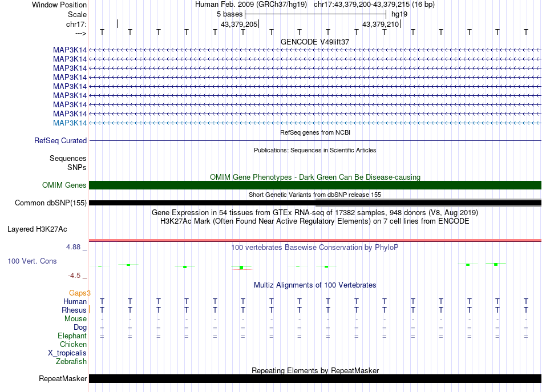The width and height of the screenshot is (542, 392).
Task: Click the RefSeq Curated blue intron line
Action: 315,141
